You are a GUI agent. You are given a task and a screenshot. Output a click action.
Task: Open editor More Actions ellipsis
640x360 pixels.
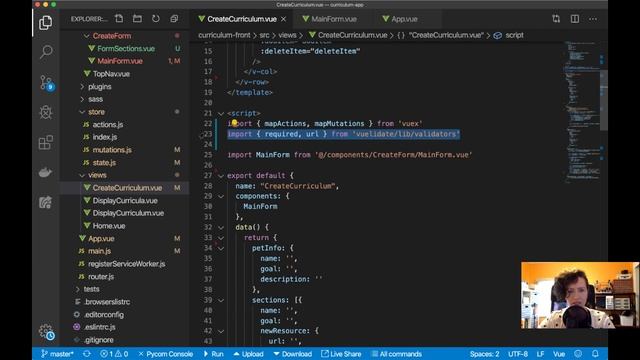pyautogui.click(x=593, y=19)
